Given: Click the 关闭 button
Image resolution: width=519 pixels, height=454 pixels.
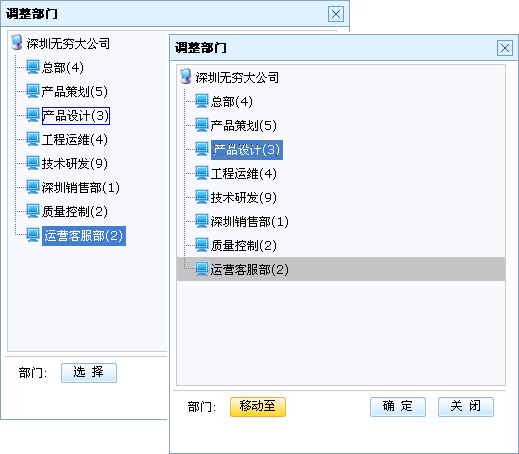Looking at the screenshot, I should click(x=466, y=407).
